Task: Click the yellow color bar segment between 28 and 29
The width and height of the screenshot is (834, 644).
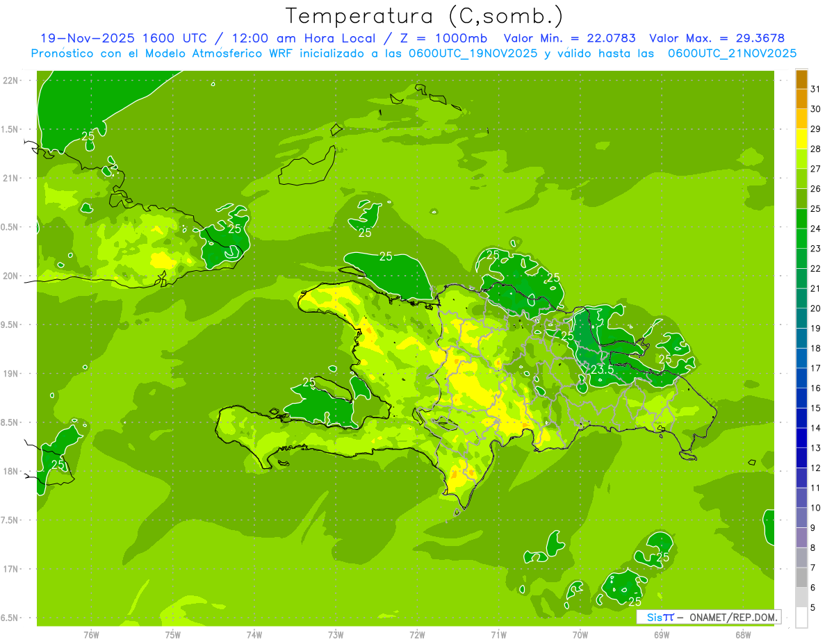Action: coord(801,138)
